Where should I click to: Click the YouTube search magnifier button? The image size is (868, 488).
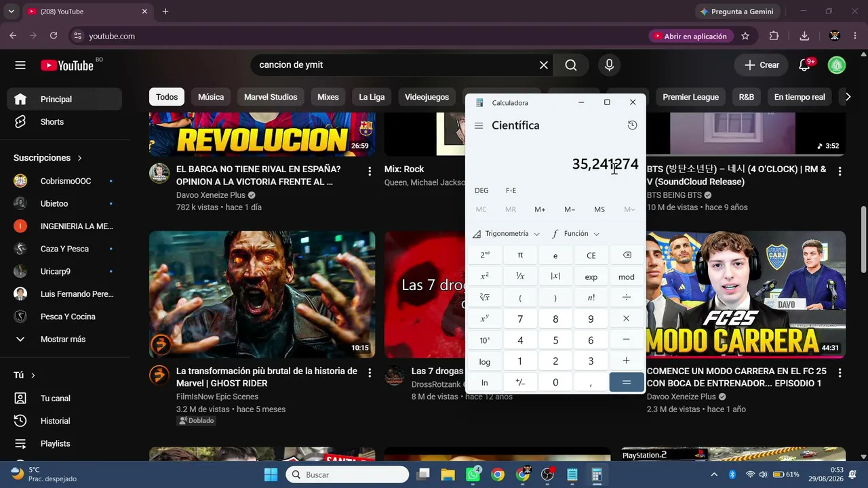pos(571,65)
